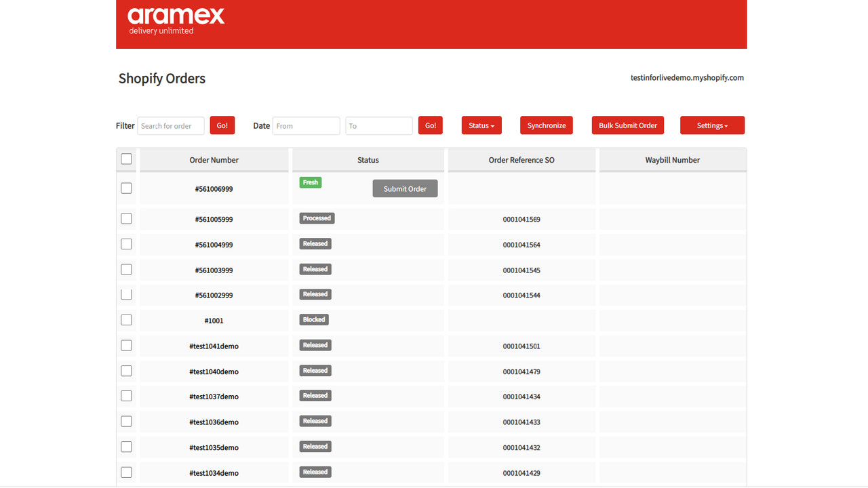Screen dimensions: 868x488
Task: Click Submit Order for the Fresh order
Action: tap(405, 188)
